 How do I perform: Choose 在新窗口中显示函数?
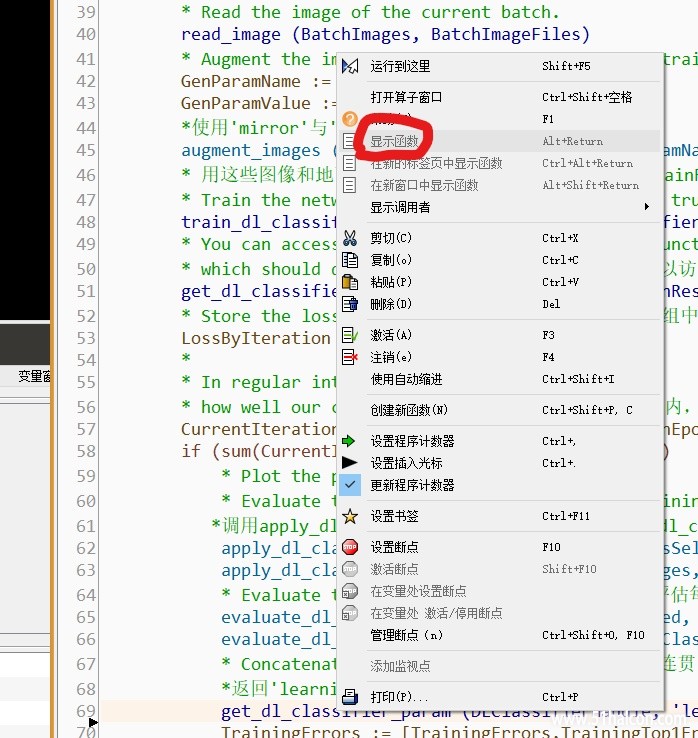[x=500, y=185]
